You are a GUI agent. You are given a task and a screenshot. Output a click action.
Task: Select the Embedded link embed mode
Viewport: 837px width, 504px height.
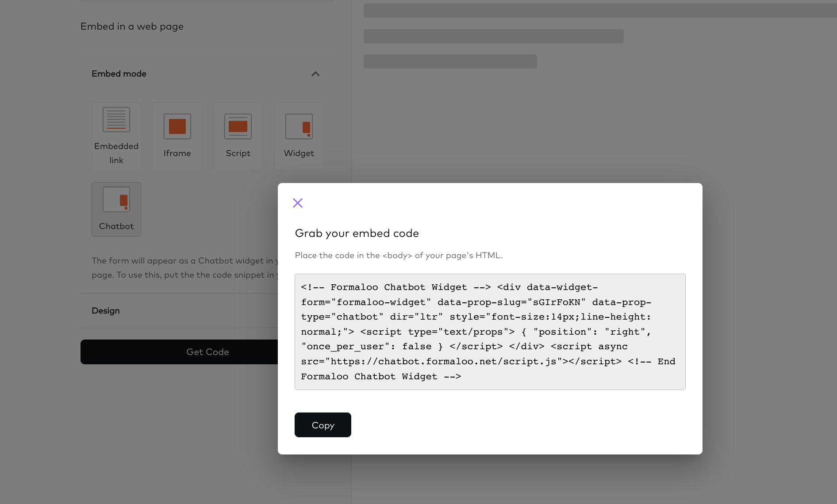[116, 136]
